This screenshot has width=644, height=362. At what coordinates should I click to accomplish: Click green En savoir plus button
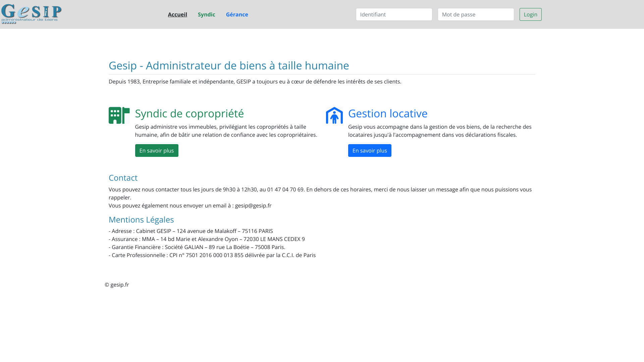point(157,150)
